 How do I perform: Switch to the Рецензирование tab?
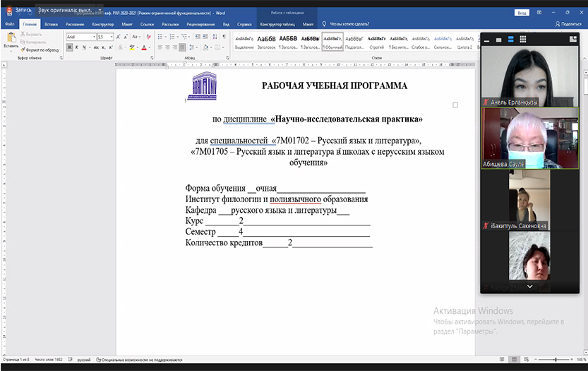[x=200, y=24]
